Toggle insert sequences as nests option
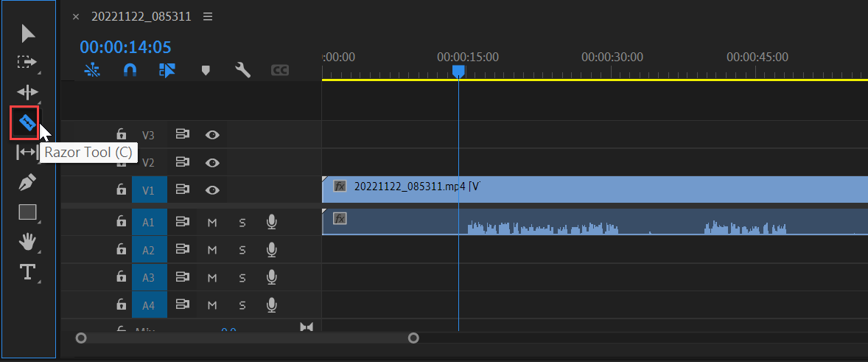Screen dimensions: 868x362 pos(92,70)
